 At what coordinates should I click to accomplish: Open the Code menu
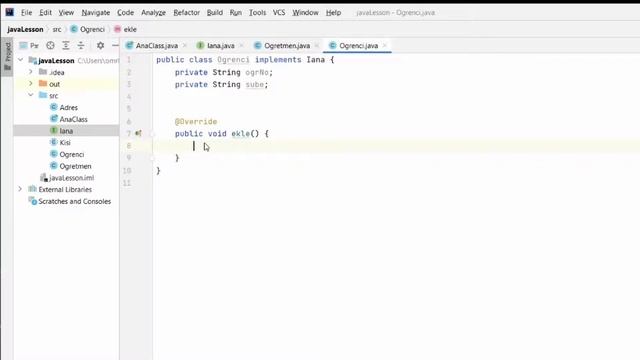pos(125,13)
